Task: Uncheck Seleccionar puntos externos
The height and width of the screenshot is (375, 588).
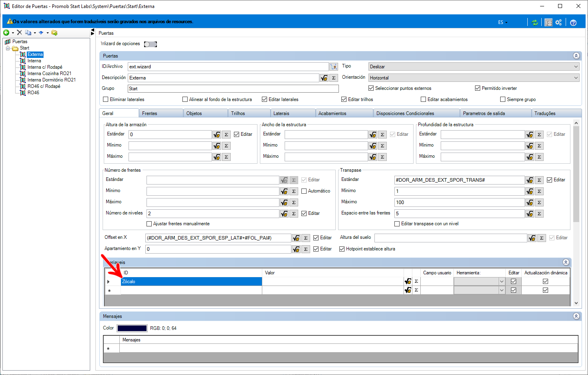Action: click(371, 88)
